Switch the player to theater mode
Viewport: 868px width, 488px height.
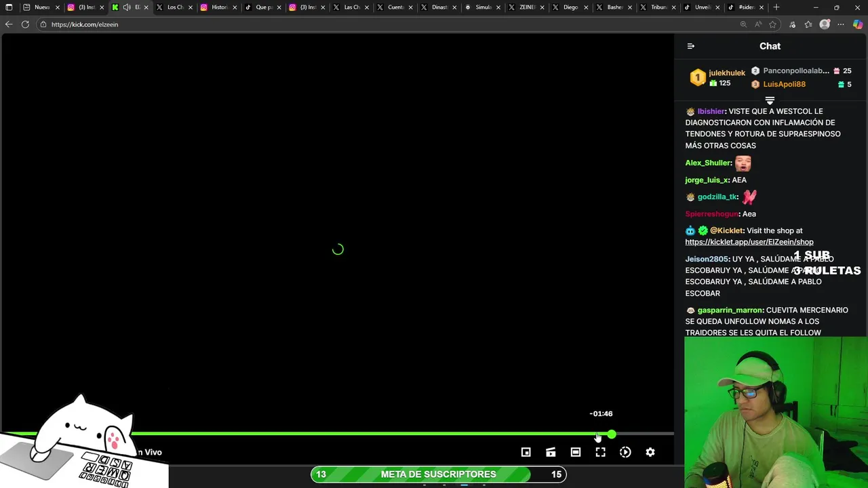(575, 452)
